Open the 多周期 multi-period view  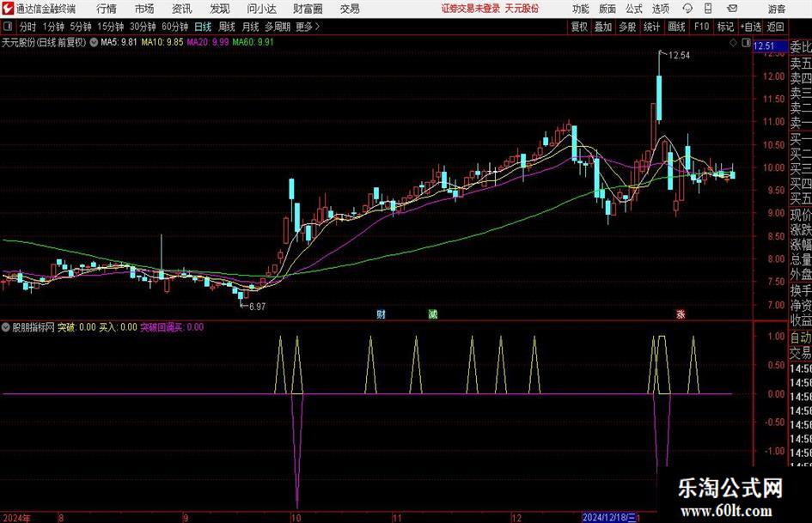(278, 27)
